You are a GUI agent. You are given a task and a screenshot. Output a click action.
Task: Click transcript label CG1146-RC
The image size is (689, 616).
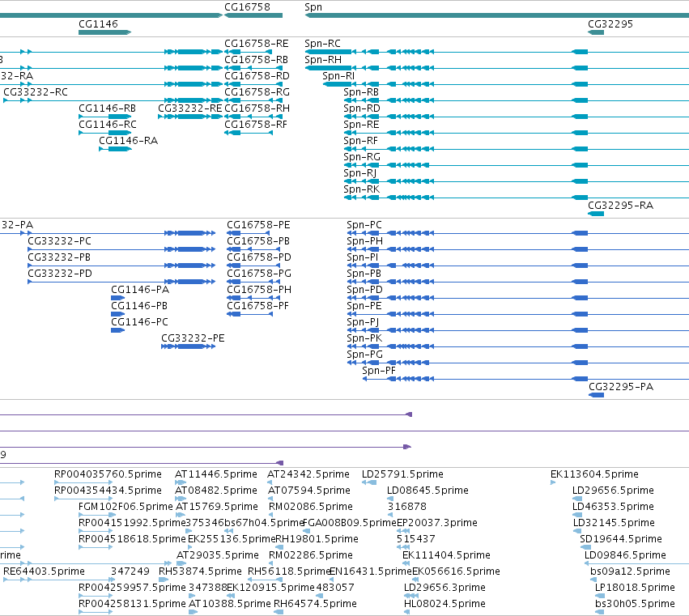(x=108, y=125)
